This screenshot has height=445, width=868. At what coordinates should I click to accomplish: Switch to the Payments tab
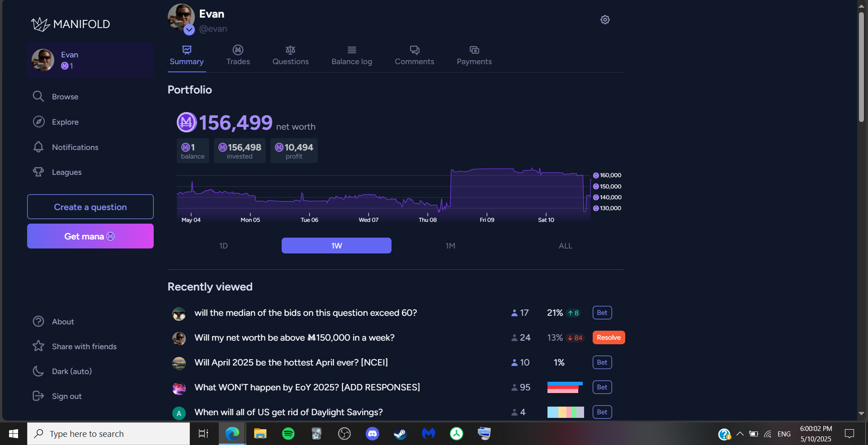pyautogui.click(x=474, y=56)
